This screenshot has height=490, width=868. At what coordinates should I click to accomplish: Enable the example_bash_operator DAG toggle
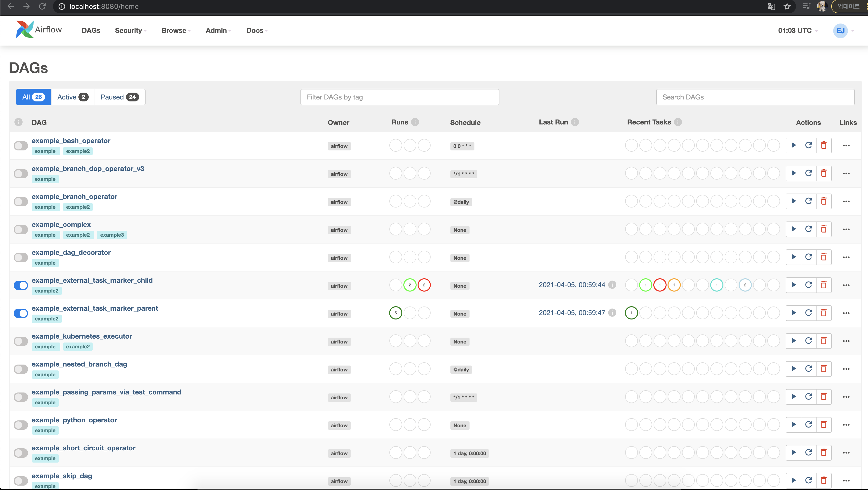coord(21,146)
